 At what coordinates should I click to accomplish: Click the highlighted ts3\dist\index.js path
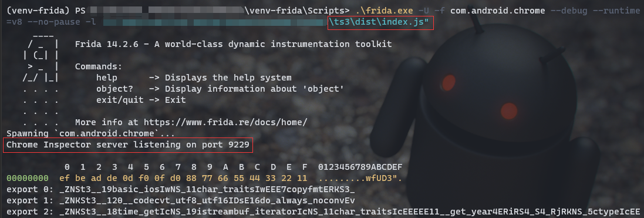[x=381, y=22]
